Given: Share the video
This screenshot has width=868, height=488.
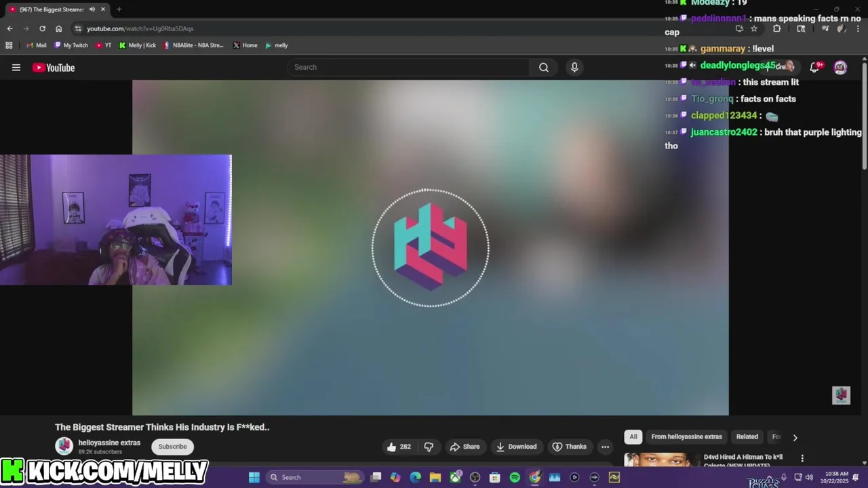Looking at the screenshot, I should [465, 447].
